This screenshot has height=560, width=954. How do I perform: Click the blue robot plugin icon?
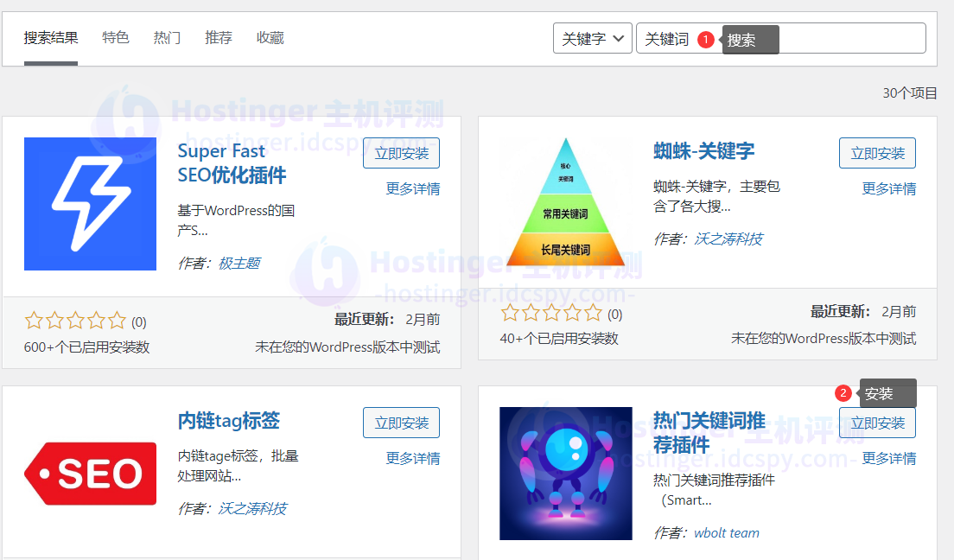pyautogui.click(x=565, y=474)
